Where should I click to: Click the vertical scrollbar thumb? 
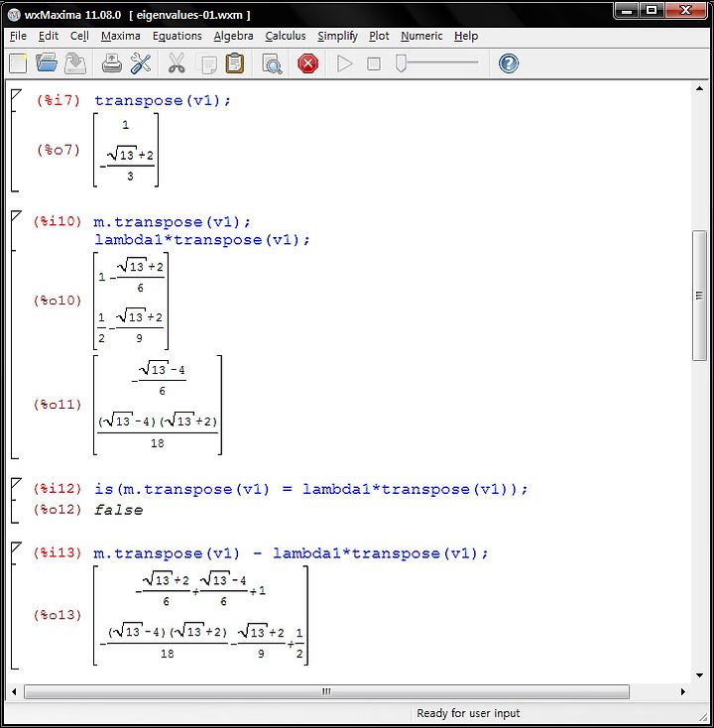[699, 295]
